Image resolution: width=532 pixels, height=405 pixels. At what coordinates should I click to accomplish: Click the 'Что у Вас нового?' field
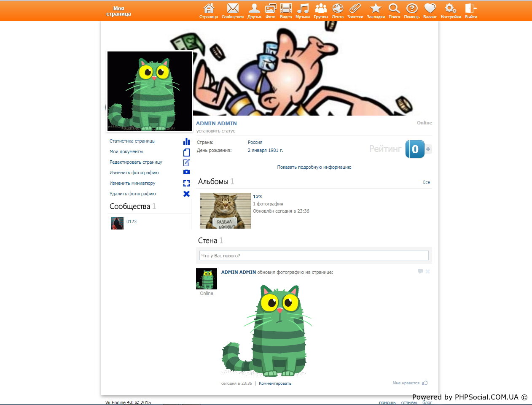314,256
